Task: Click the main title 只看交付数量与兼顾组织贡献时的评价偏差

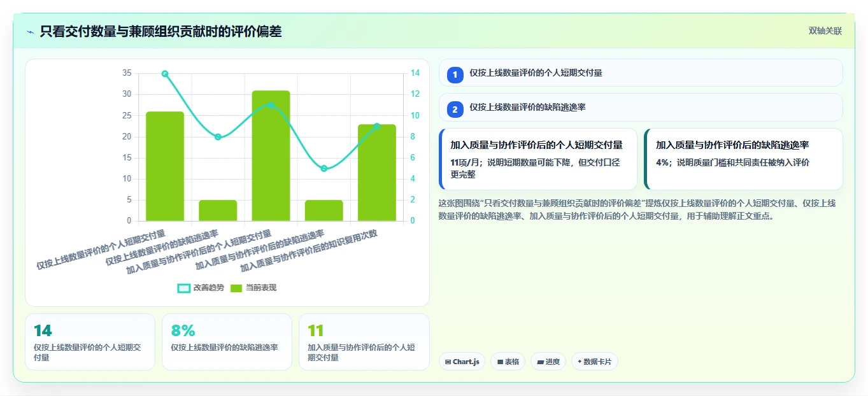Action: click(160, 31)
